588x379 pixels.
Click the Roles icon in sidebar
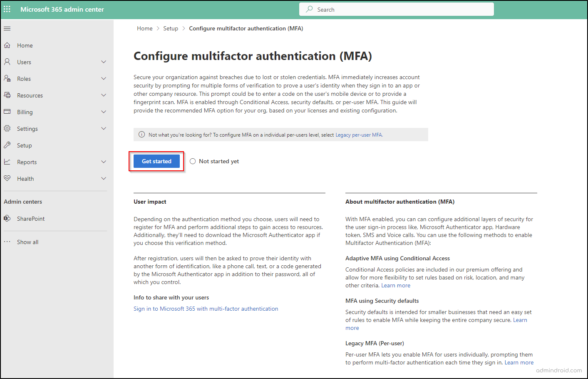[x=7, y=78]
